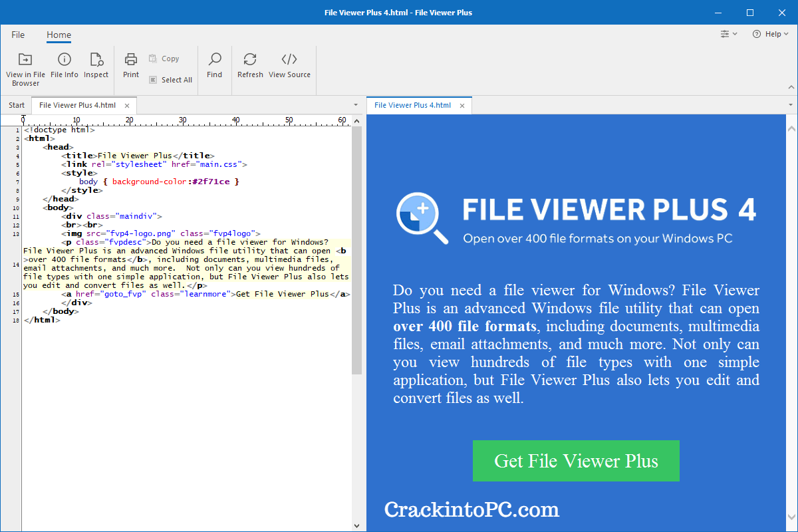Click the "#2f71ce" color value in code

[211, 182]
